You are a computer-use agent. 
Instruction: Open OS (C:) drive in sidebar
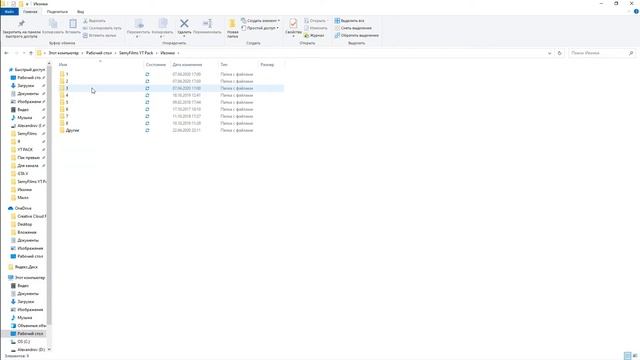[x=24, y=342]
